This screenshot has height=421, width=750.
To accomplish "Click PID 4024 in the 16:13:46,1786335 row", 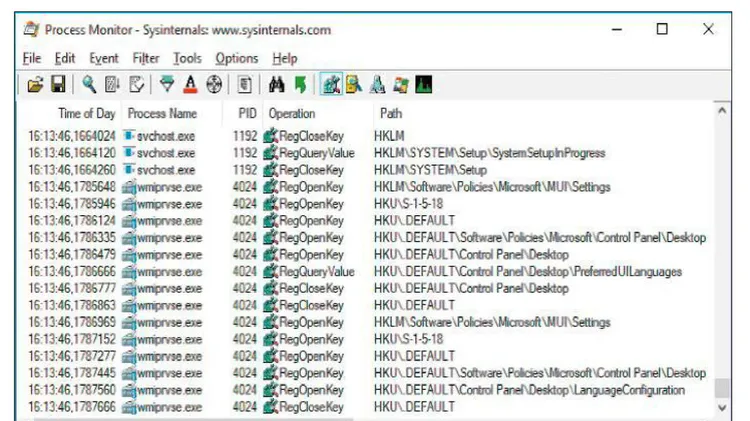I will [x=244, y=238].
